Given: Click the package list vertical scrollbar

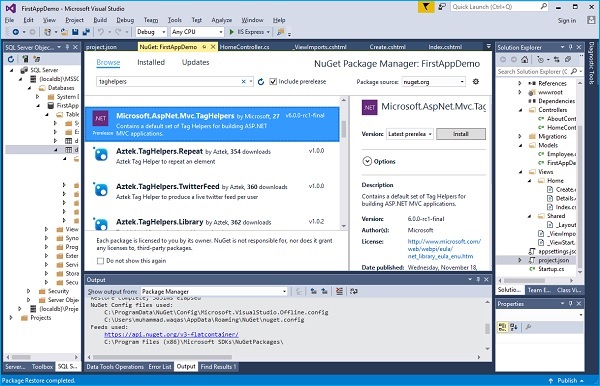Looking at the screenshot, I should [344, 130].
